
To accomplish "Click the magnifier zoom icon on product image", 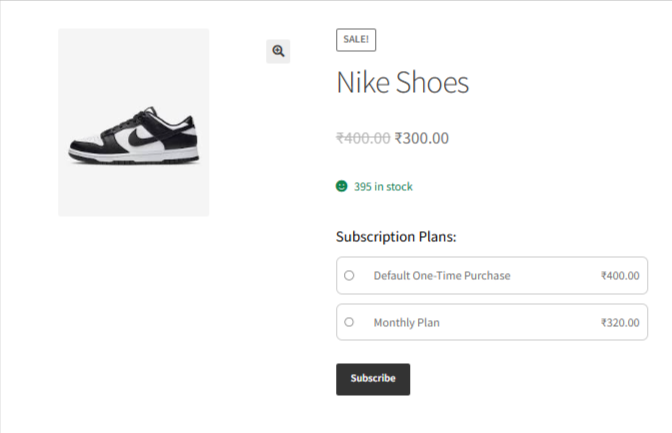I will (x=278, y=51).
